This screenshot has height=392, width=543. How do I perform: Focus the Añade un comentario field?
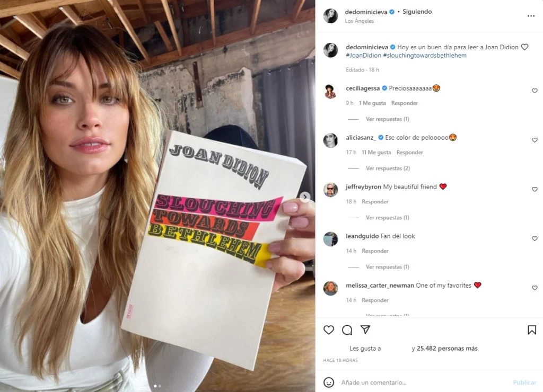pos(425,382)
